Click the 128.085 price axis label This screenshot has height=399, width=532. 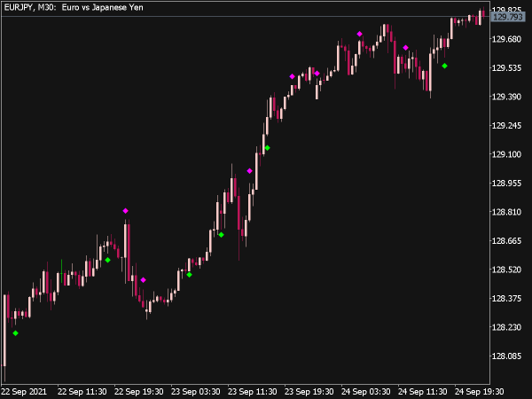[x=506, y=356]
